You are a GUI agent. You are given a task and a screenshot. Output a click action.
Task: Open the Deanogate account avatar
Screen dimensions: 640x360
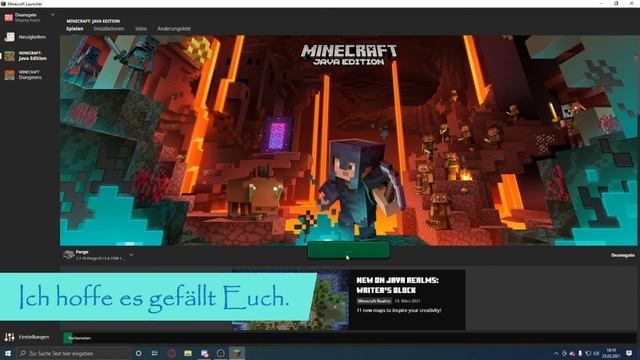click(9, 17)
